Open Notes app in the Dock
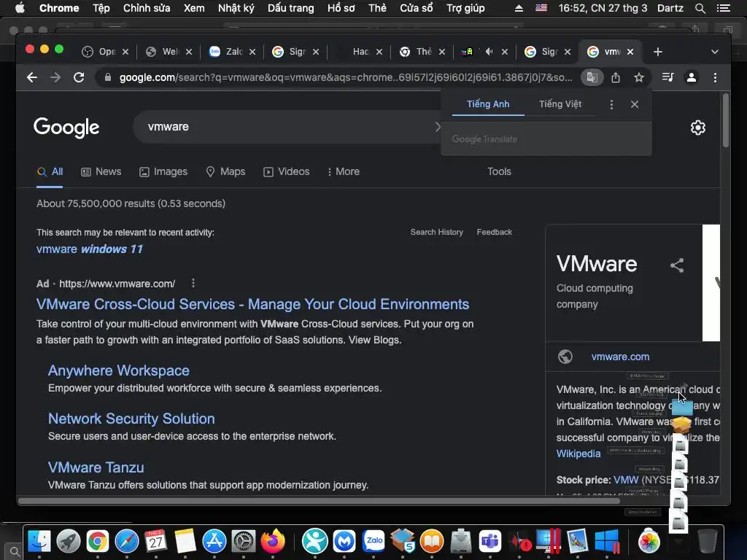Viewport: 747px width, 560px height. tap(185, 541)
